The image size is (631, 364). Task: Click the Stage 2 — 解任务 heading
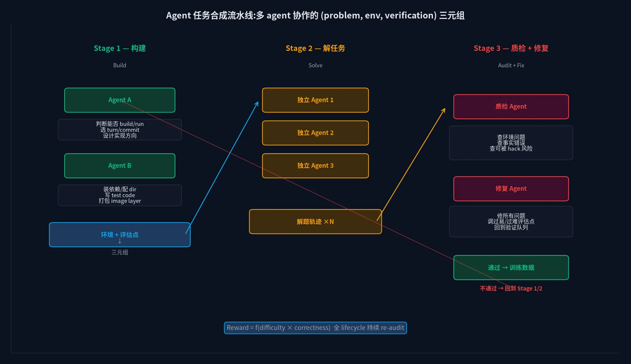(x=315, y=48)
